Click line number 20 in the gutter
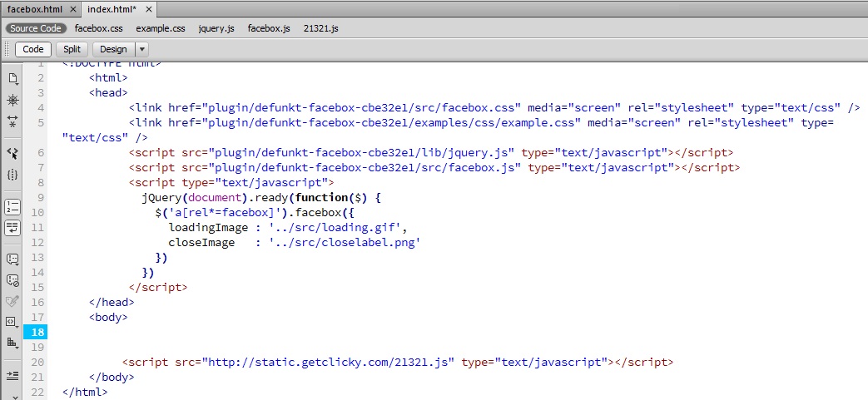The image size is (868, 400). coord(37,363)
